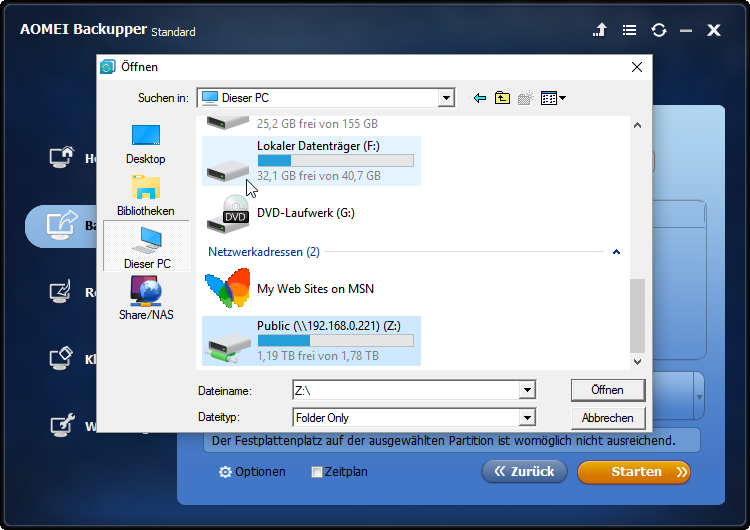
Task: Expand the Suchen in dropdown
Action: coord(446,98)
